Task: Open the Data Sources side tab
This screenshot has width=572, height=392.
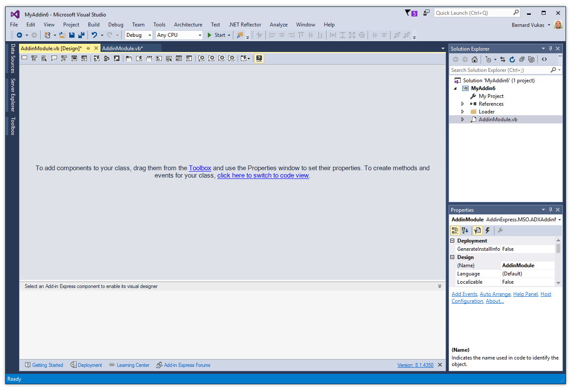Action: pos(13,58)
